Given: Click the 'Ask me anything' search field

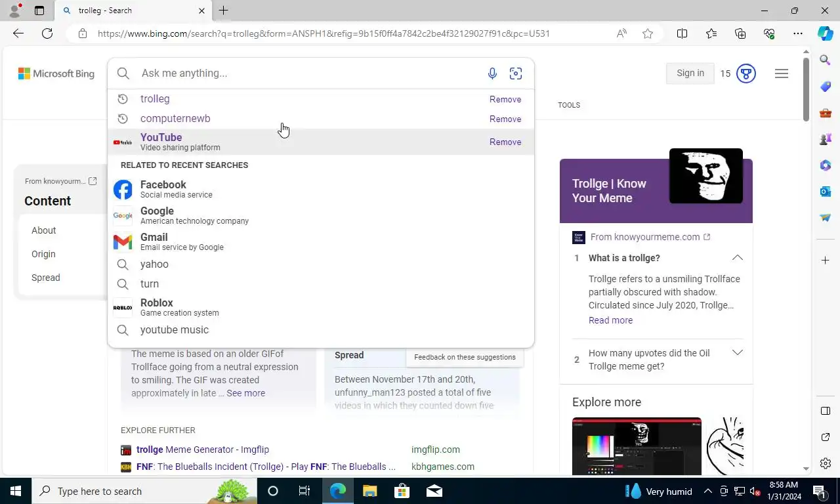Looking at the screenshot, I should (308, 73).
